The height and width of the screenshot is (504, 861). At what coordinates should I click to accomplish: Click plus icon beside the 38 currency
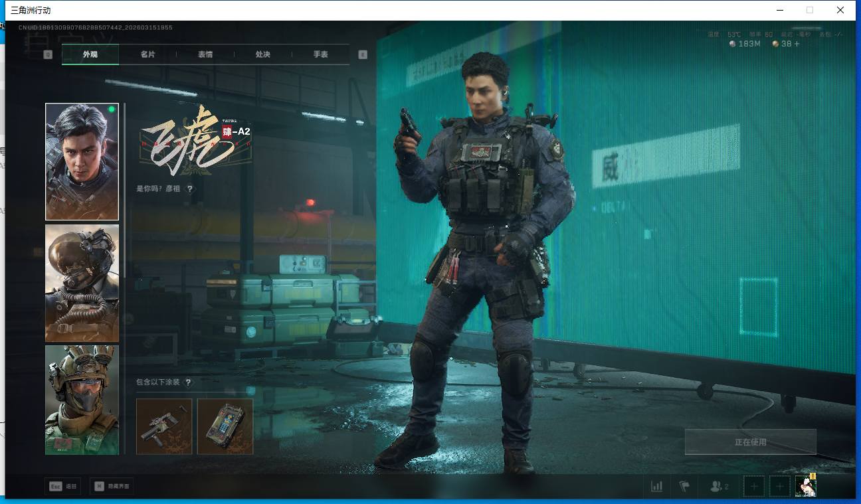pyautogui.click(x=797, y=44)
